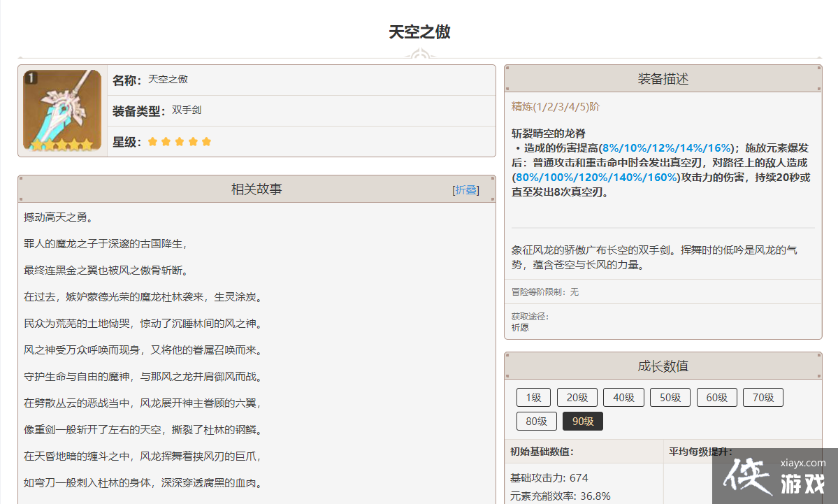Select the 20级 level button
This screenshot has width=838, height=504.
pos(577,398)
